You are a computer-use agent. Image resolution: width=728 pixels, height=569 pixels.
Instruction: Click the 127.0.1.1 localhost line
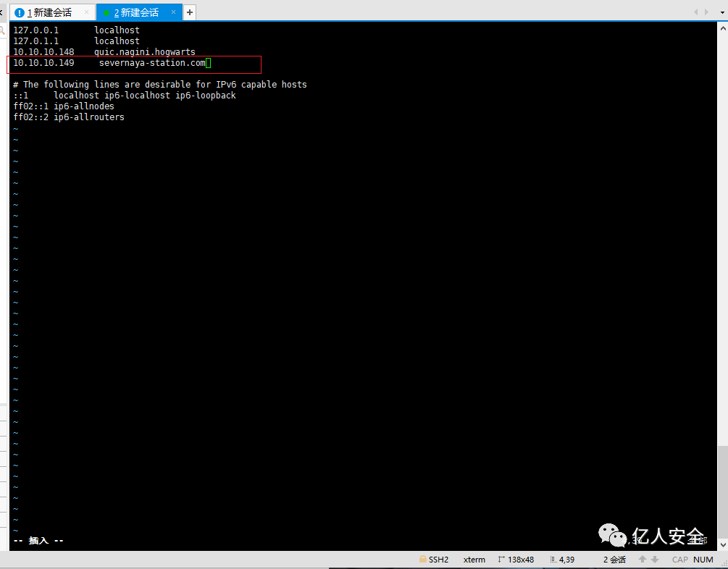point(76,41)
